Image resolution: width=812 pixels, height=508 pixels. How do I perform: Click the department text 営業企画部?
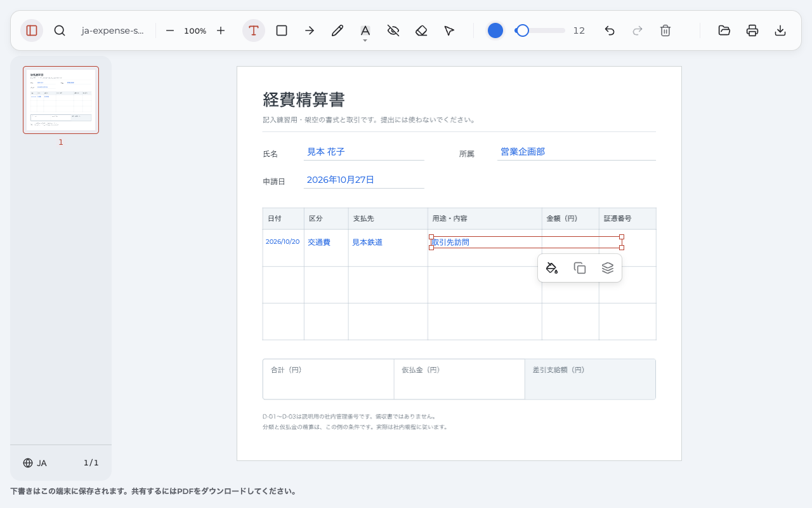click(523, 152)
